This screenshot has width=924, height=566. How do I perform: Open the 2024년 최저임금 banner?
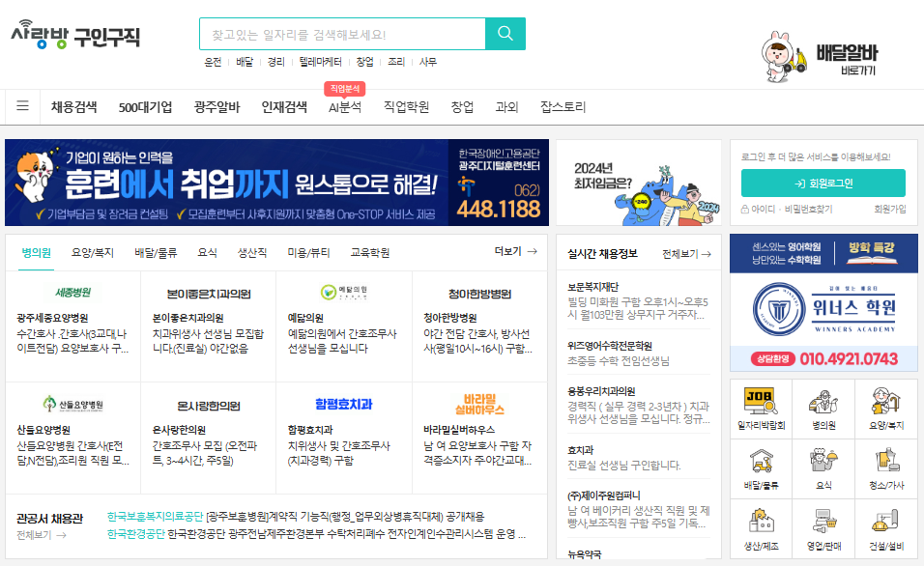[x=639, y=183]
